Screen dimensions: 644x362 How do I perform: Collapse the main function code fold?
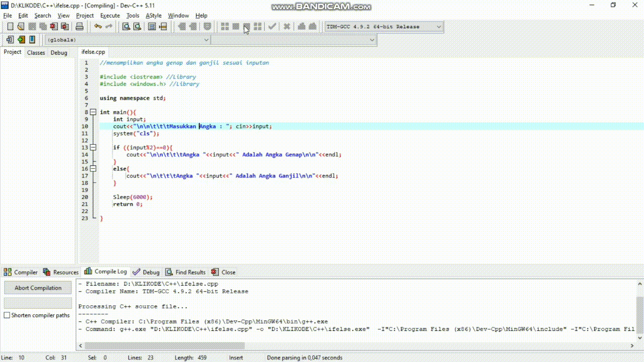click(x=94, y=112)
